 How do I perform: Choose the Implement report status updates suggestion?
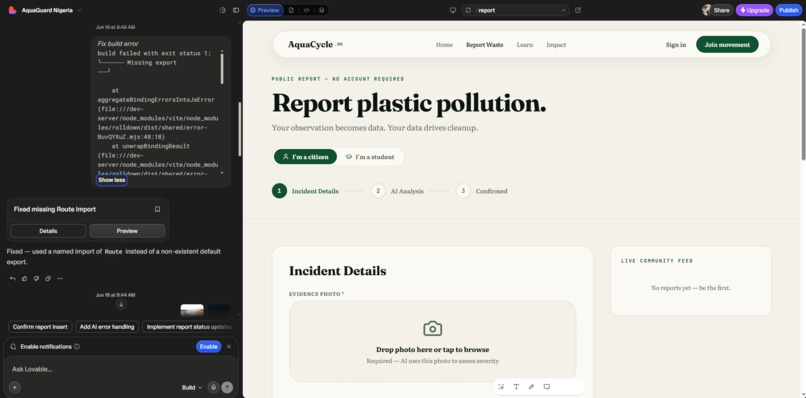pyautogui.click(x=189, y=327)
